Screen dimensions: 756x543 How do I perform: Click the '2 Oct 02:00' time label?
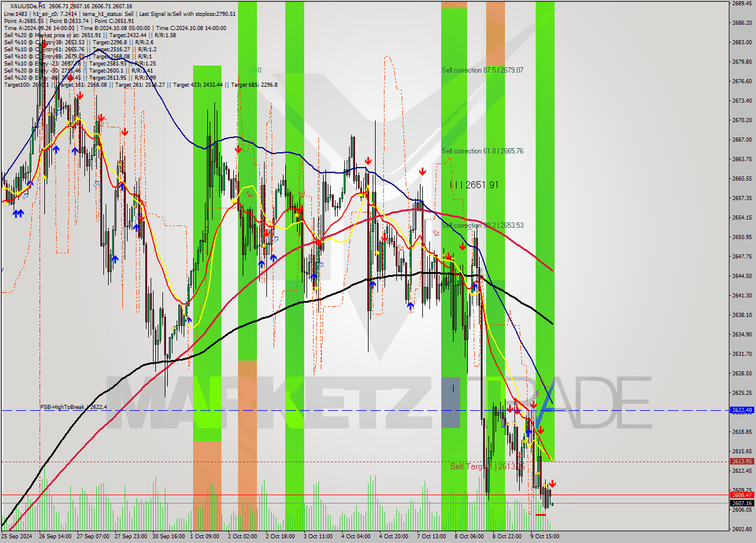[244, 537]
